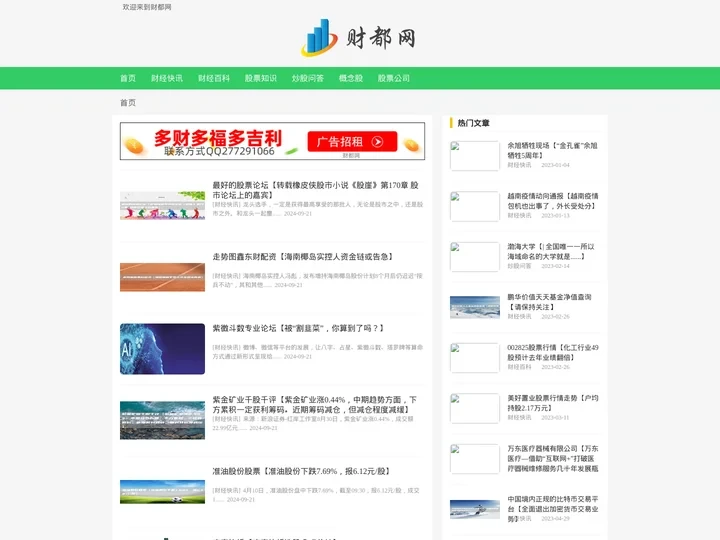The height and width of the screenshot is (540, 720).
Task: Click 炒股问答 category under 渤海大学 article
Action: pyautogui.click(x=519, y=266)
